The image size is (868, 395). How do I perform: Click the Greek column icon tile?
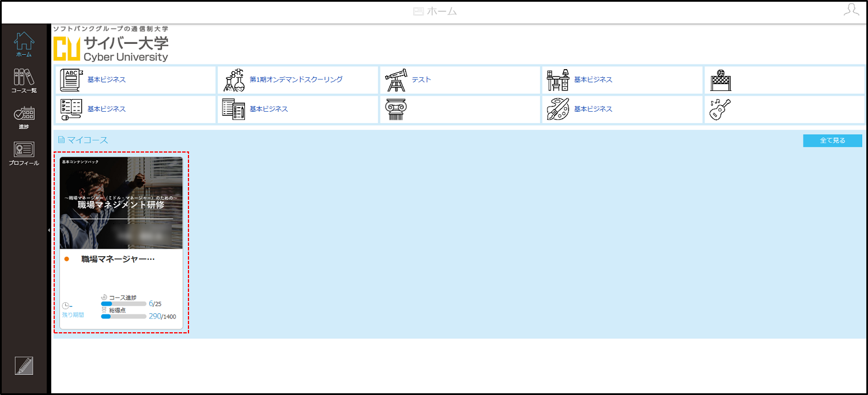(x=396, y=109)
